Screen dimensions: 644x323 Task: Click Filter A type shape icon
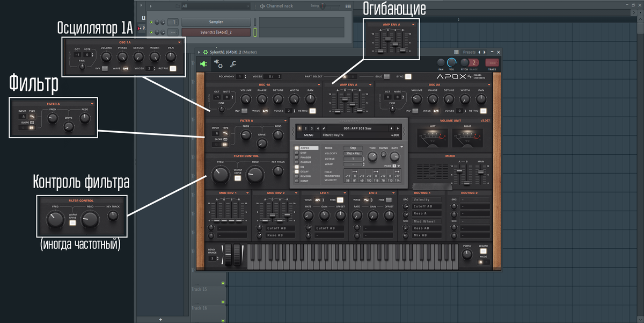pyautogui.click(x=226, y=133)
